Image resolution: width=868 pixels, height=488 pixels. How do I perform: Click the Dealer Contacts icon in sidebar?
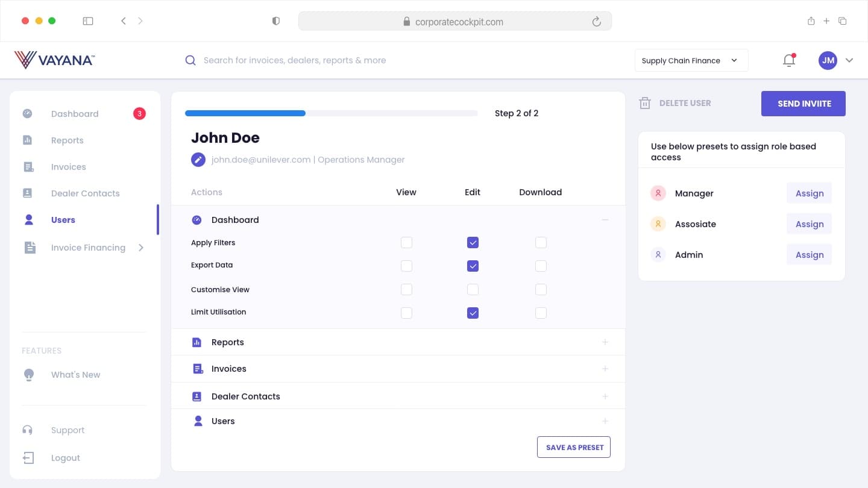[x=28, y=193]
